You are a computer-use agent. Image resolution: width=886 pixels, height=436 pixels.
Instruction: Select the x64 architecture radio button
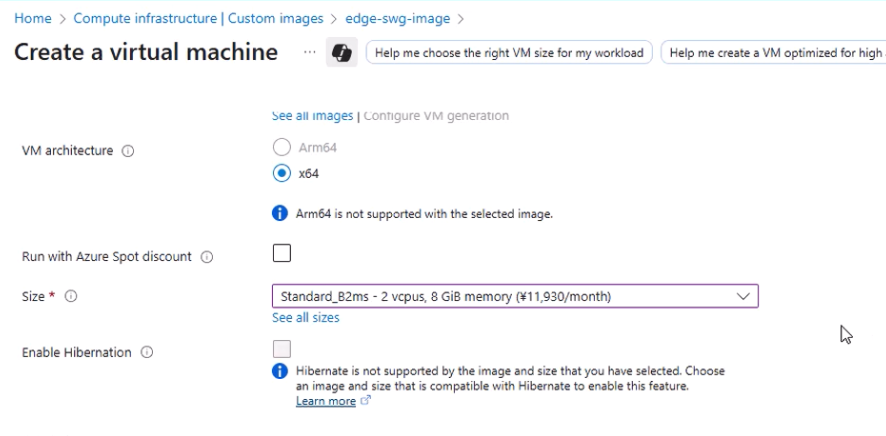(281, 173)
